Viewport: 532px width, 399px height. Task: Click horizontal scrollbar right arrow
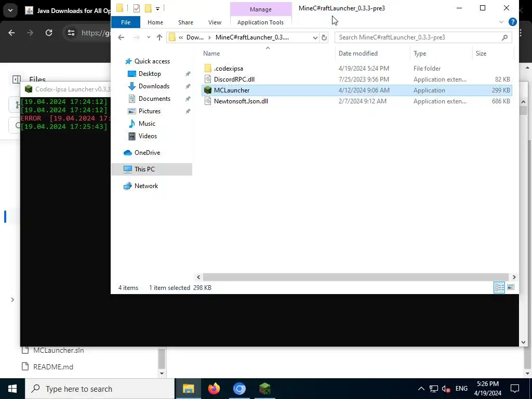(x=514, y=277)
